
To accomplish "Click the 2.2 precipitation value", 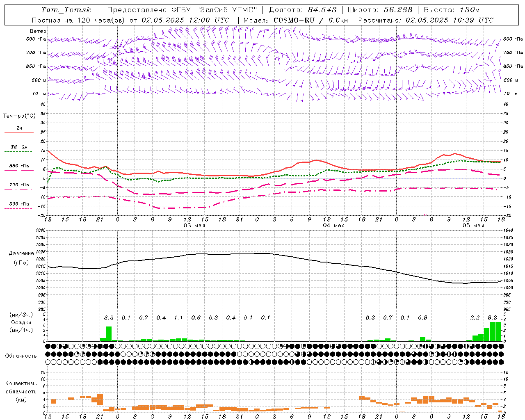I will click(475, 317).
